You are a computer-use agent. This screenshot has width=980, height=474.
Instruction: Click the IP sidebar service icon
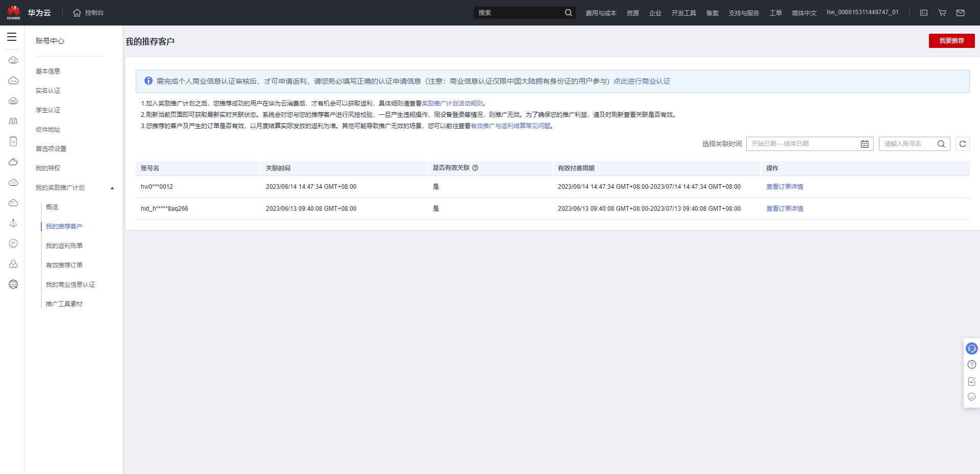coord(13,243)
